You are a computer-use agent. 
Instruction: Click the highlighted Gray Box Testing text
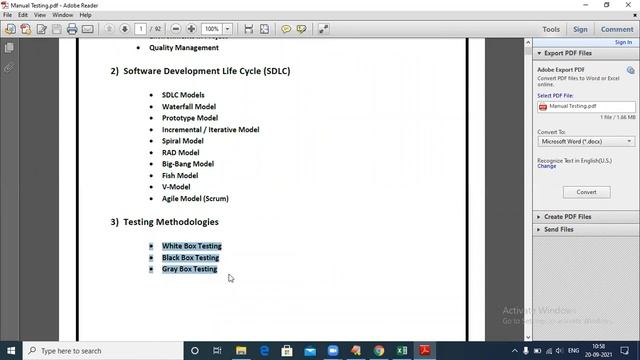coord(189,269)
